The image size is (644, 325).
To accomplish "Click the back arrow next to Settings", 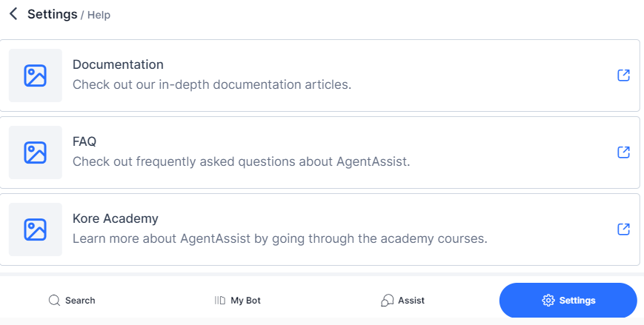I will [13, 14].
